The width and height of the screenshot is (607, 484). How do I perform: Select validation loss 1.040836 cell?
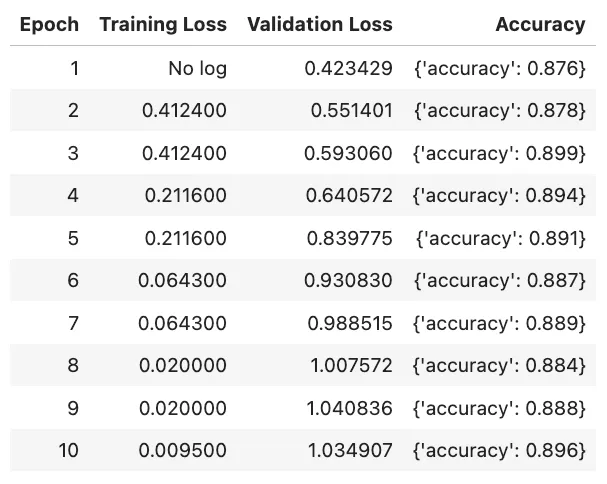coord(351,408)
